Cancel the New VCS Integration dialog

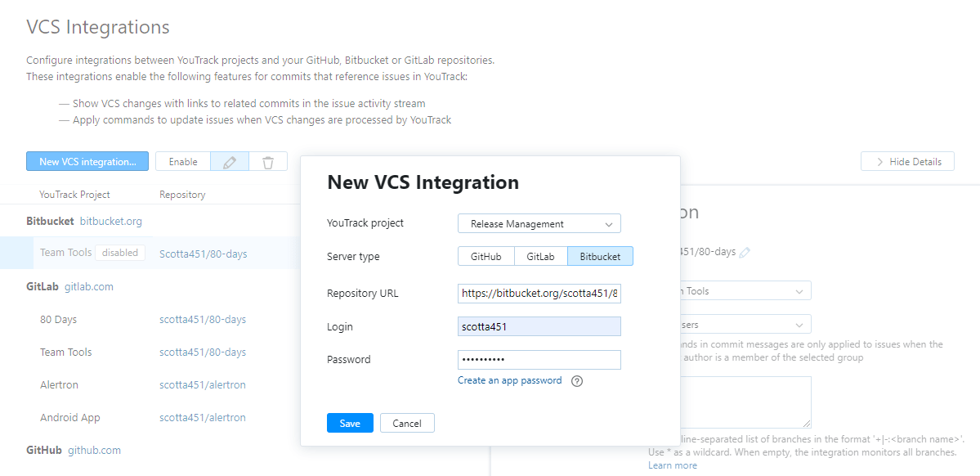tap(407, 423)
